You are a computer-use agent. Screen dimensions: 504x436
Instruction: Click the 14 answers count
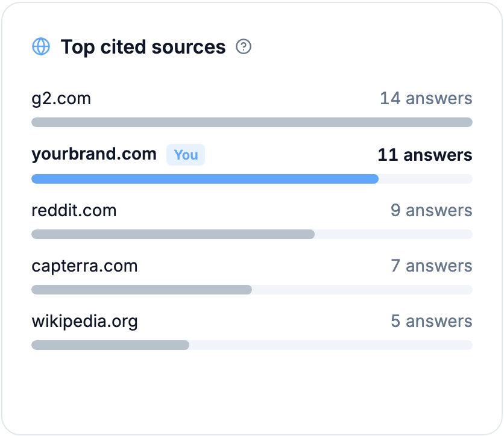point(426,98)
